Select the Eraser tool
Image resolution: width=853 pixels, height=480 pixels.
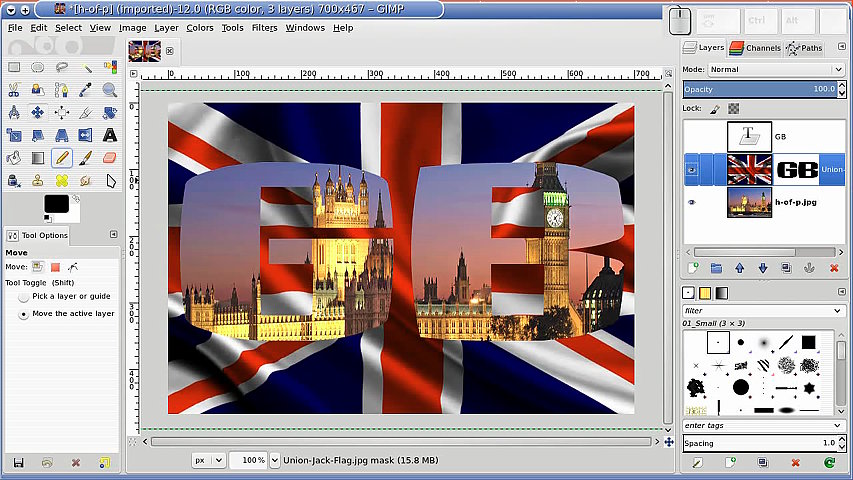click(x=110, y=158)
